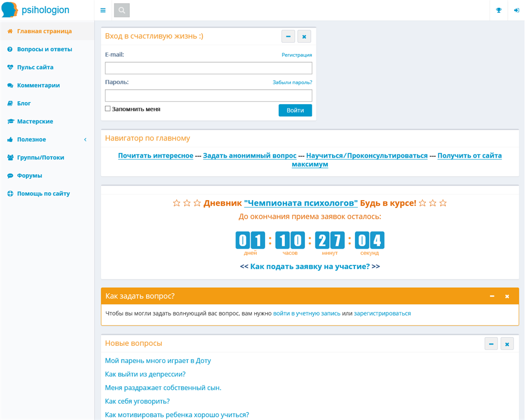
Task: Toggle the hamburger sidebar menu icon
Action: (103, 10)
